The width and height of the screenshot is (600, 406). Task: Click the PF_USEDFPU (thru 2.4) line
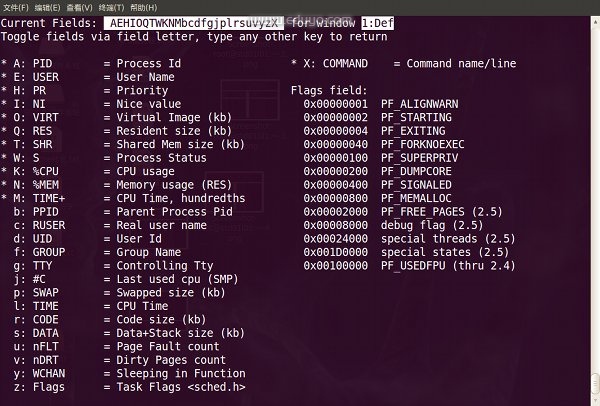coord(410,265)
